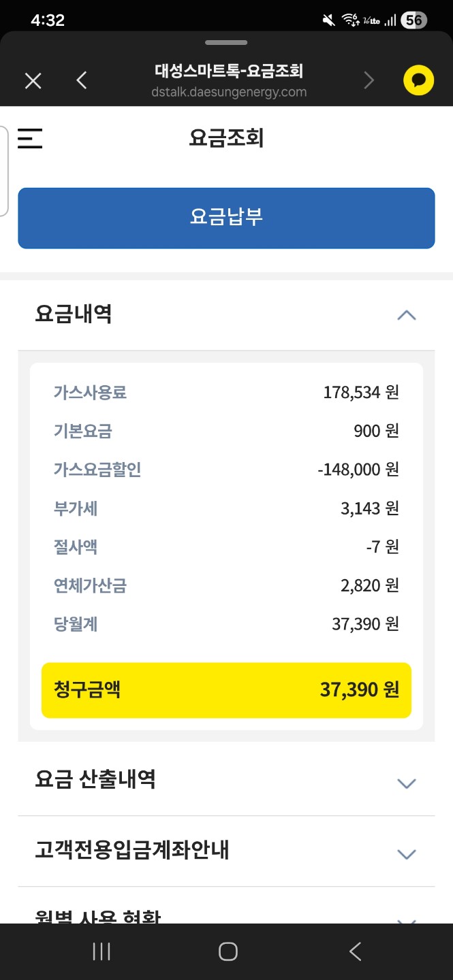The width and height of the screenshot is (453, 980).
Task: Tap the 연체가산금 amount row
Action: point(226,585)
